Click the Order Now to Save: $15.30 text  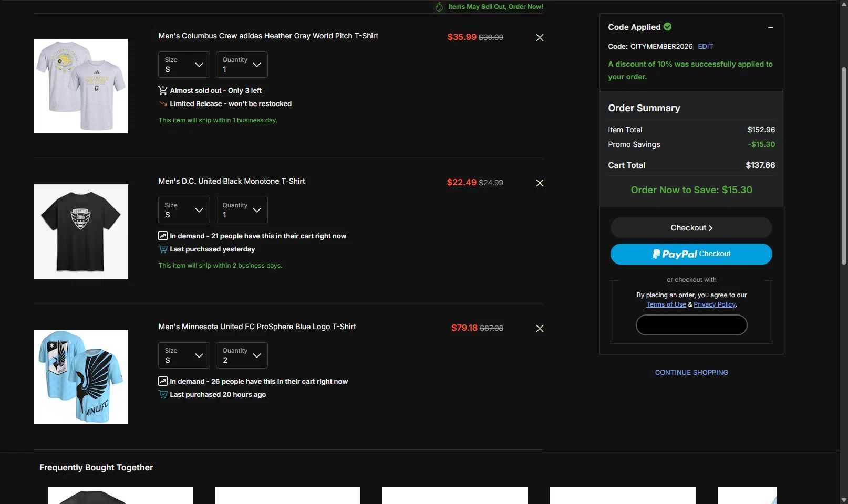coord(691,190)
